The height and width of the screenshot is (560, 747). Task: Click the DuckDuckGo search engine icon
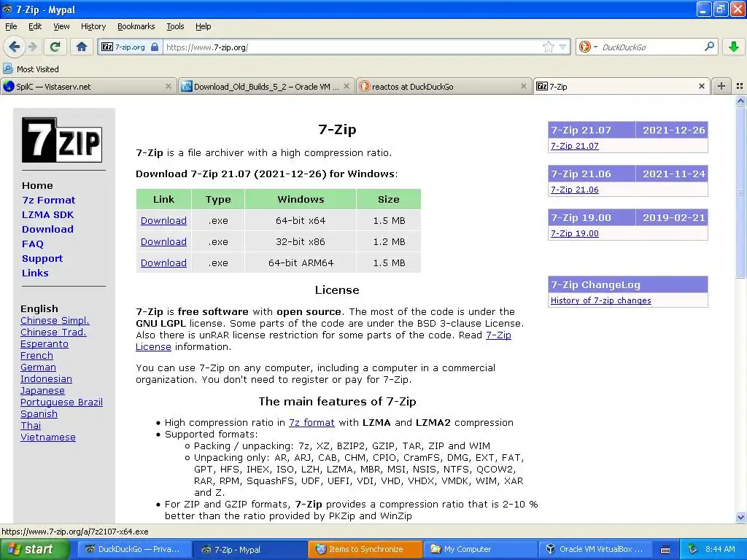[x=584, y=47]
